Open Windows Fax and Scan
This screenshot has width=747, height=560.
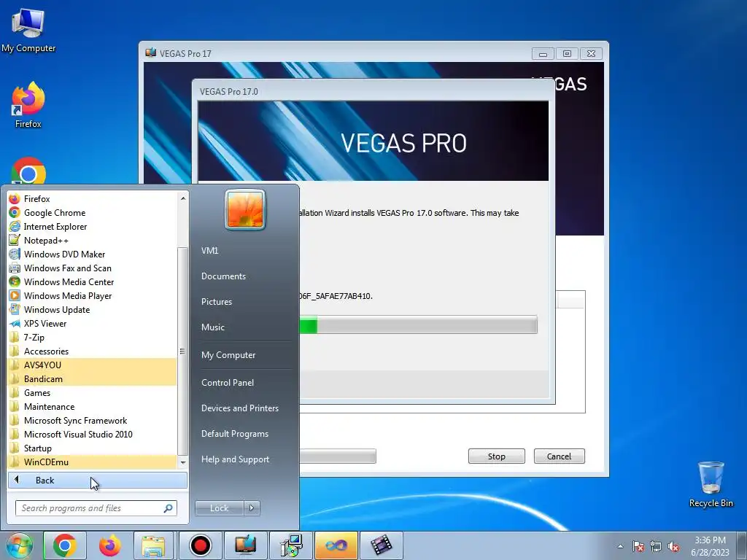[x=92, y=268]
